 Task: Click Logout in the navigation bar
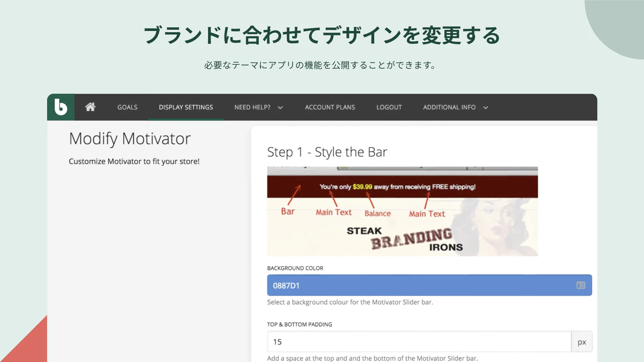point(389,107)
